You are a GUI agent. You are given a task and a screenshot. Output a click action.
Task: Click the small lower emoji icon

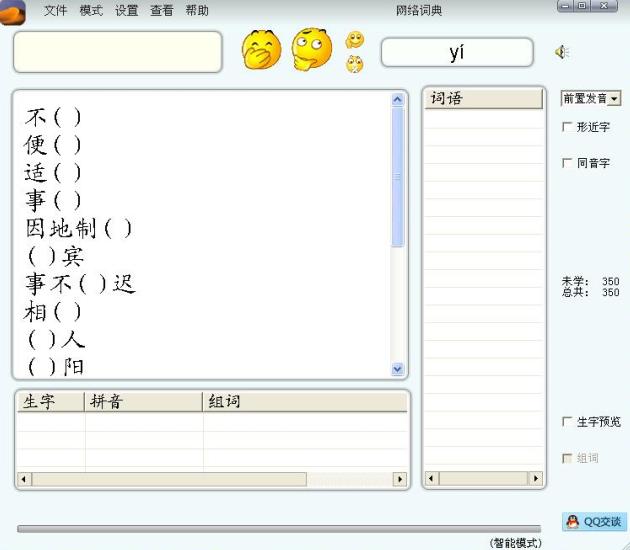click(x=355, y=64)
